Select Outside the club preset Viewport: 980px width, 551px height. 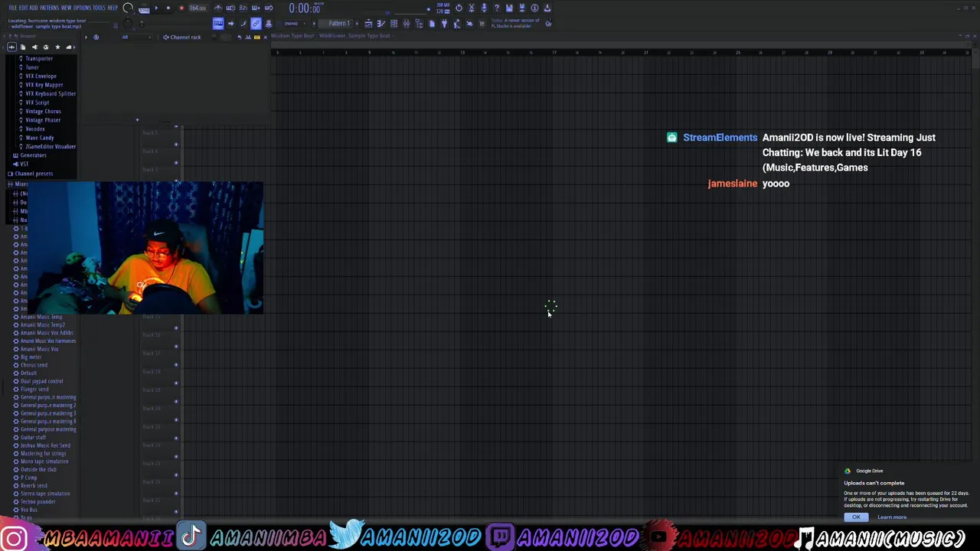37,469
